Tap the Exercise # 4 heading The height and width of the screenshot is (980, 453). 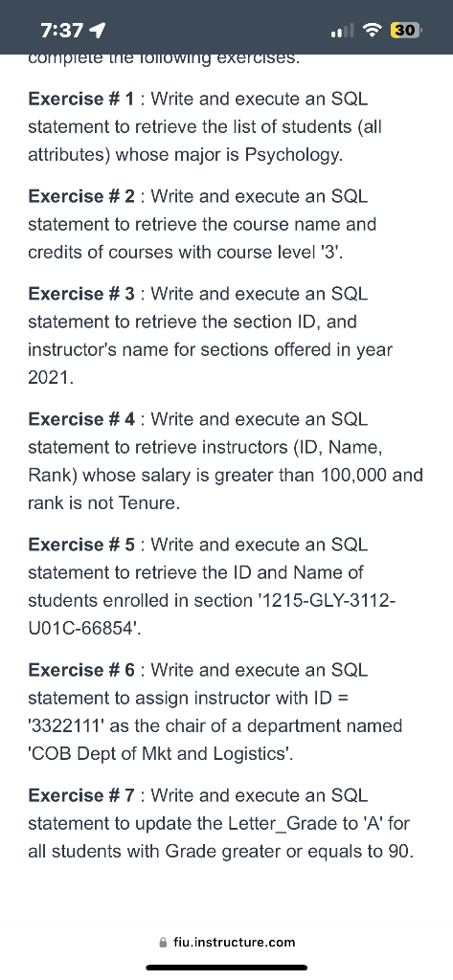pos(81,419)
